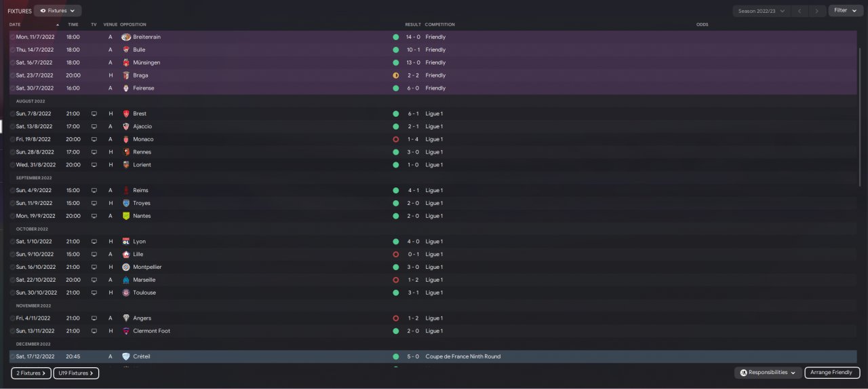Screen dimensions: 868x389
Task: Click the Arrange Friendly button
Action: pyautogui.click(x=832, y=373)
